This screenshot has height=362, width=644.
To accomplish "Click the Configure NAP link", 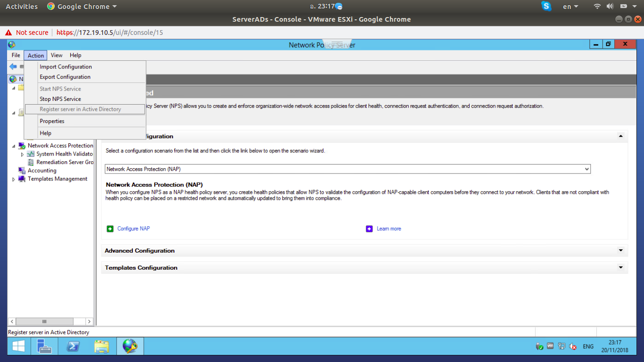I will tap(133, 229).
